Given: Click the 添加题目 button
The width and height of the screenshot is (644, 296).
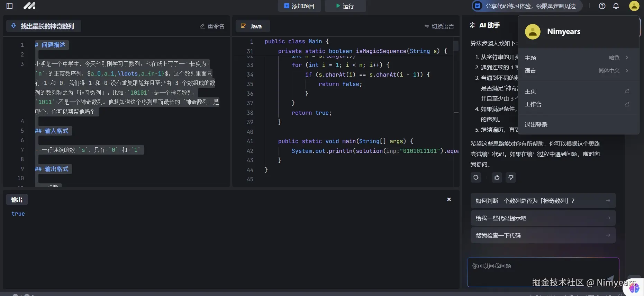Looking at the screenshot, I should pos(299,6).
